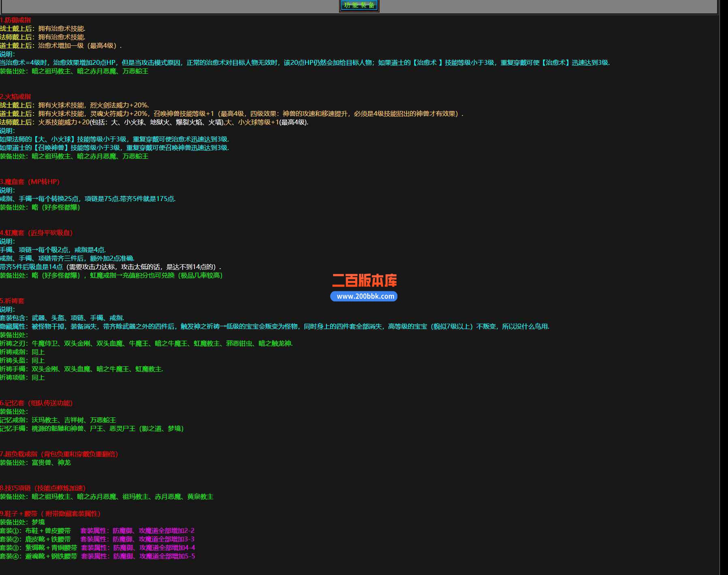Select the heading 1.防御戒指
The height and width of the screenshot is (575, 728).
15,20
